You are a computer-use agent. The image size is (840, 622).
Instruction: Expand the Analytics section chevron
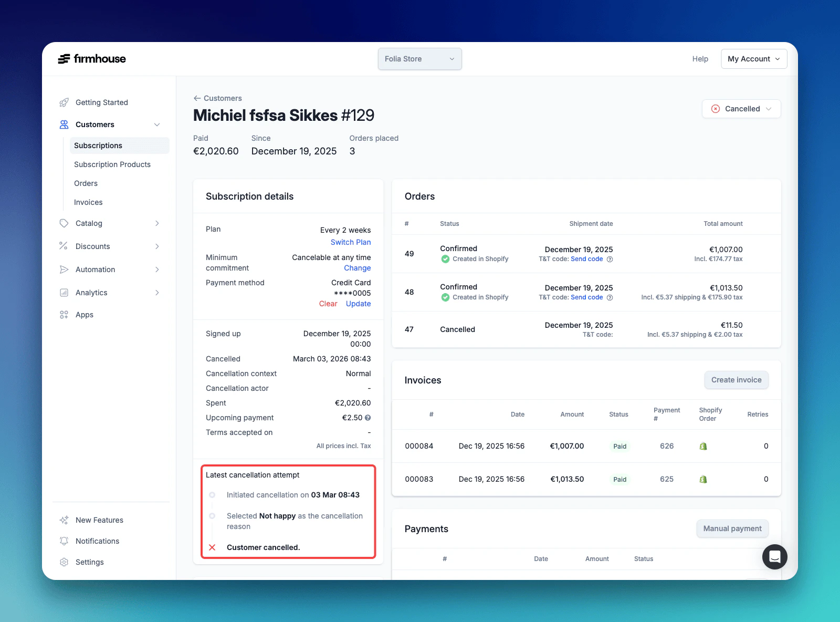click(x=157, y=293)
